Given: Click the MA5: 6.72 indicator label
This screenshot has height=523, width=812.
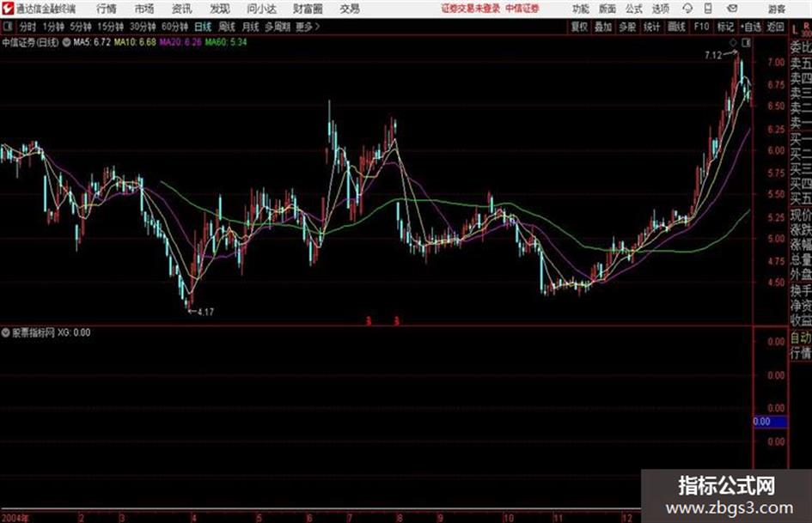Looking at the screenshot, I should pos(92,42).
